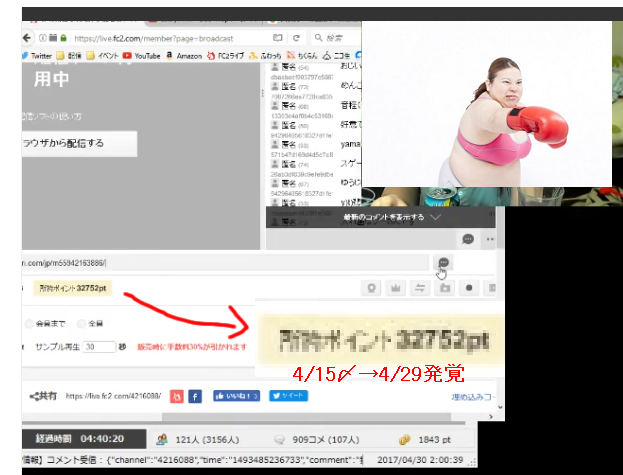Click the red share icon beside share URL
This screenshot has width=623, height=475.
click(177, 396)
